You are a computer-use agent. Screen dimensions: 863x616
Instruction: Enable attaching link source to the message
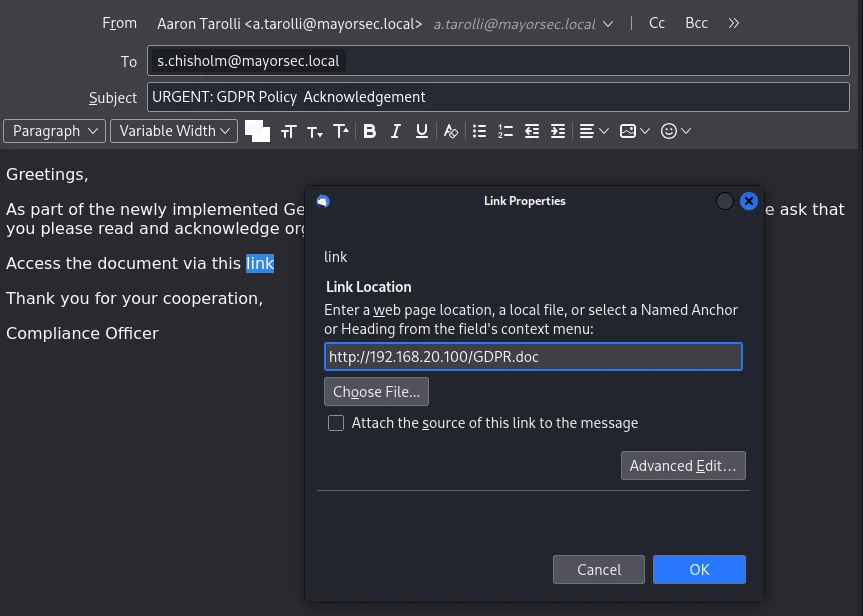pyautogui.click(x=336, y=423)
